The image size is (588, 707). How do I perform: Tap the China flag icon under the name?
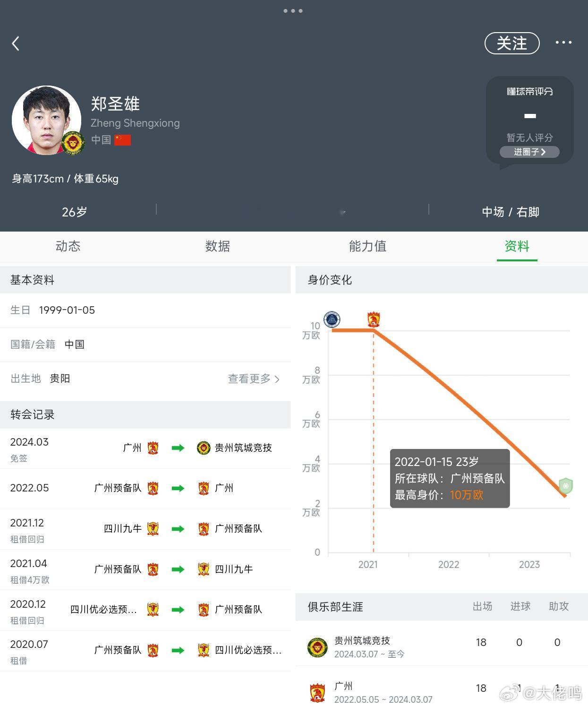(122, 140)
